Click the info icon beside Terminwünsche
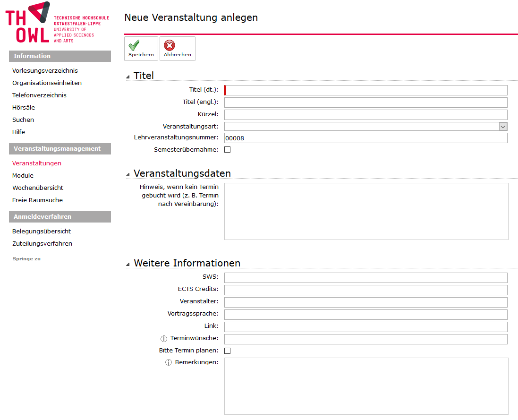Screen dimensions: 518x420 pos(164,339)
